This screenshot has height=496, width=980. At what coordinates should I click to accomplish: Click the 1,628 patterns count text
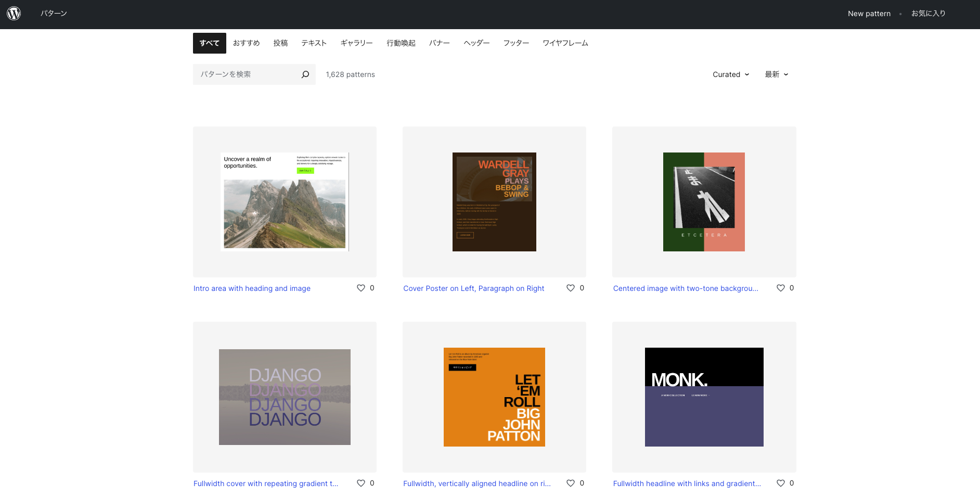[x=350, y=74]
